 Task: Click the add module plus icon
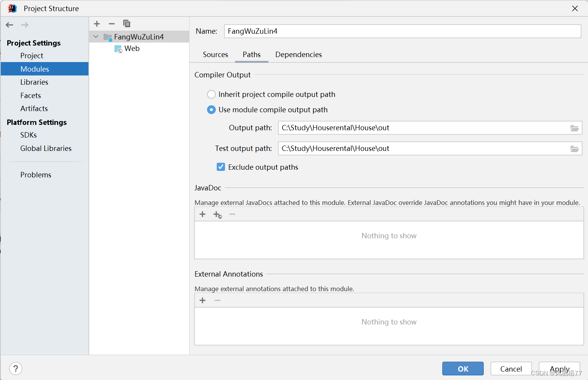pyautogui.click(x=96, y=23)
